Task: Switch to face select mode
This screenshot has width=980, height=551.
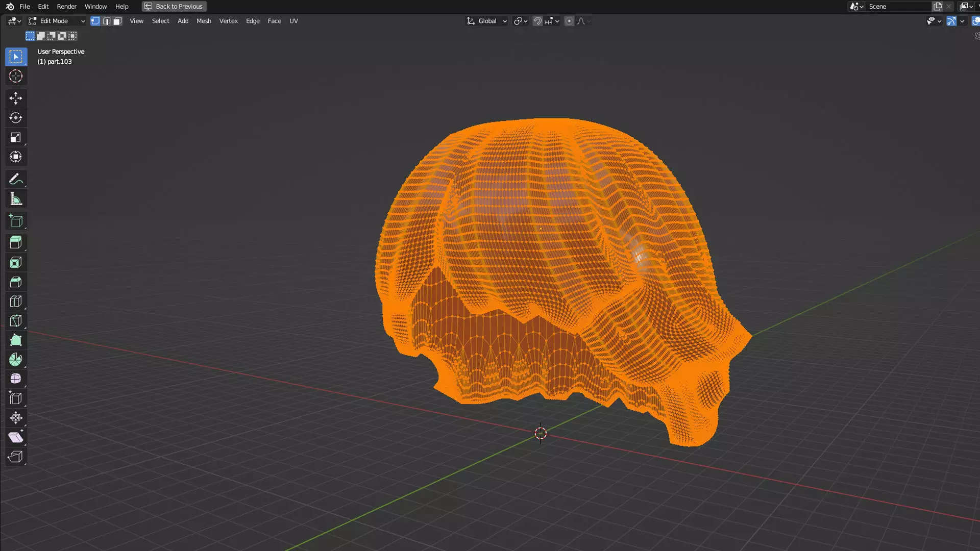Action: [x=117, y=21]
